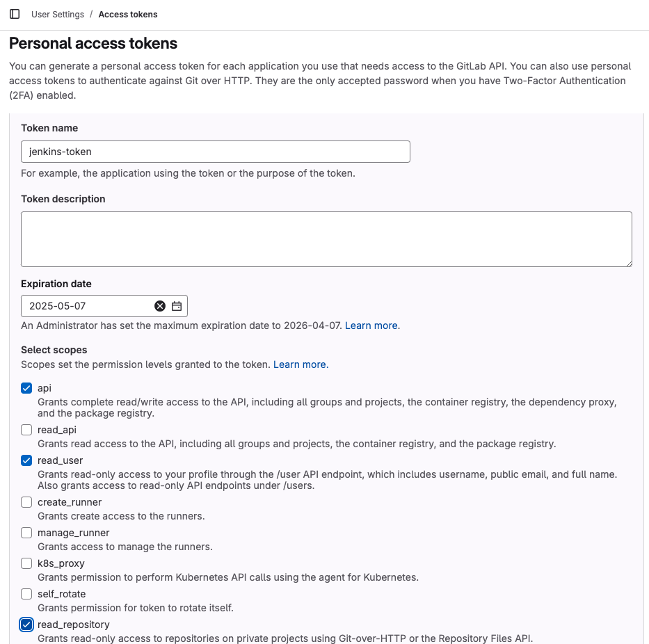Select the Access tokens breadcrumb item
Screen dimensions: 649x644
click(128, 14)
